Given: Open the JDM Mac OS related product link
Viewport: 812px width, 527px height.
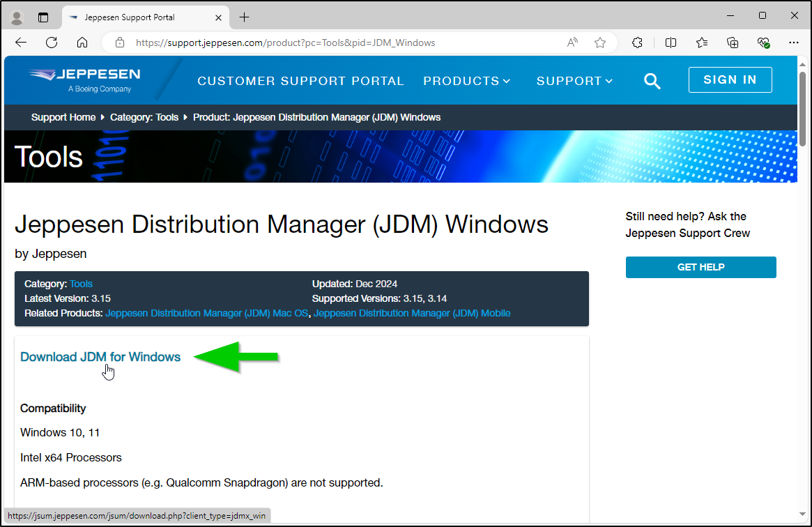Looking at the screenshot, I should [206, 313].
